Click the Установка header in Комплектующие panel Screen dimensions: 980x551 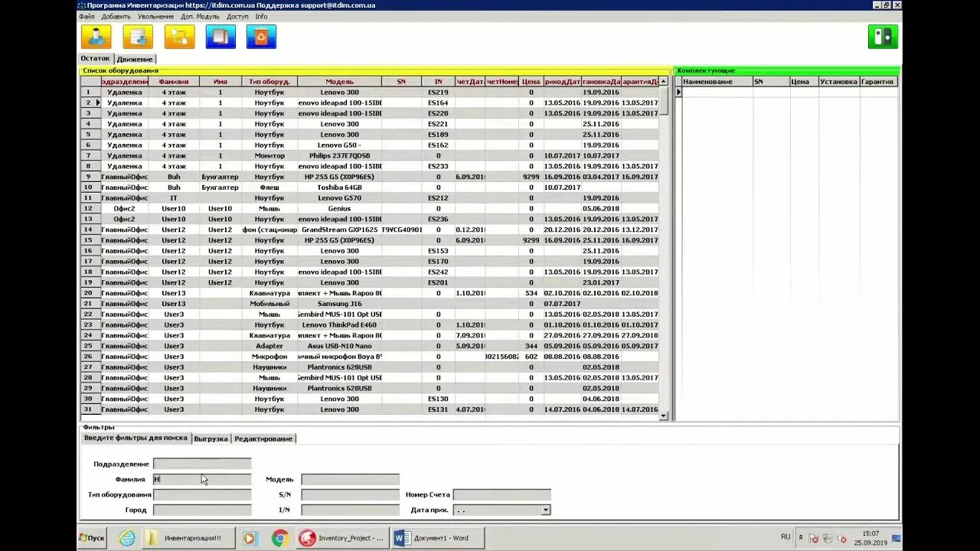pyautogui.click(x=838, y=81)
